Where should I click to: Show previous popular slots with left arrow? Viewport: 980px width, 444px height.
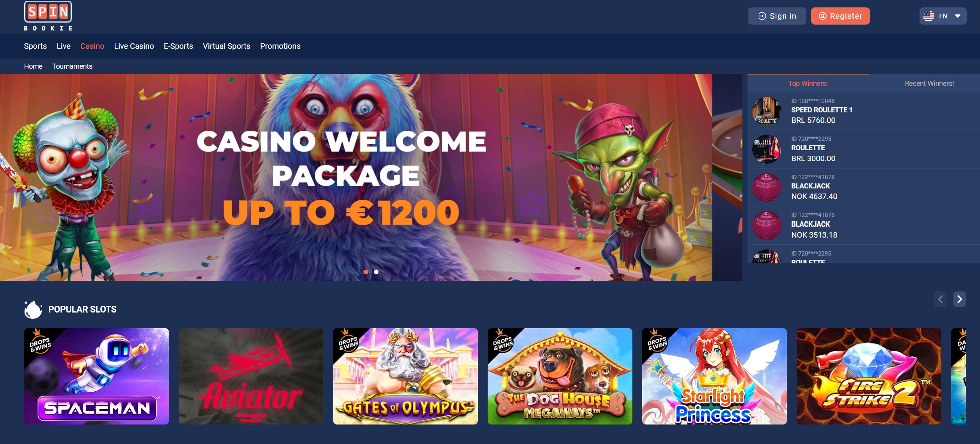940,299
